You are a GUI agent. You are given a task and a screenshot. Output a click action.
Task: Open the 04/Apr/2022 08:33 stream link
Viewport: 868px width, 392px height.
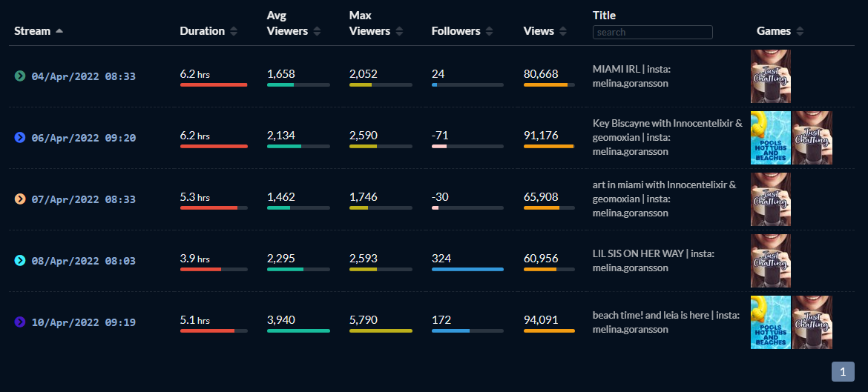click(83, 76)
